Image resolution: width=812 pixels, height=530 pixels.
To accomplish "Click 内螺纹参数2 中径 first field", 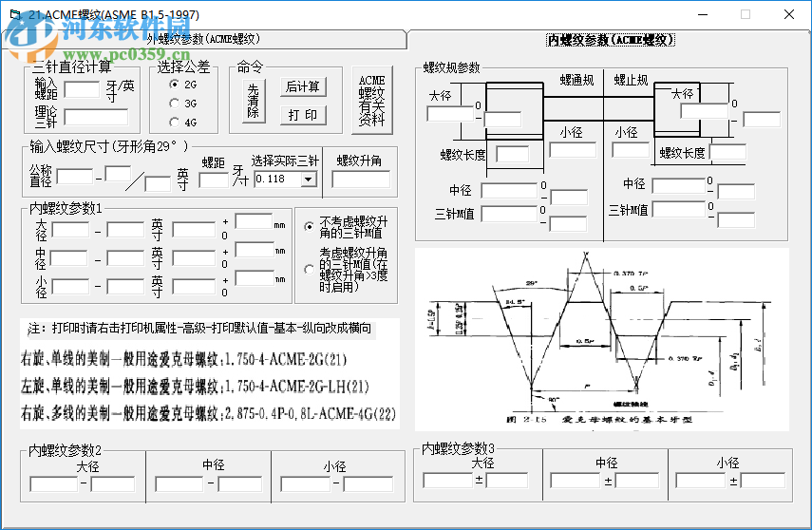I will click(x=179, y=483).
